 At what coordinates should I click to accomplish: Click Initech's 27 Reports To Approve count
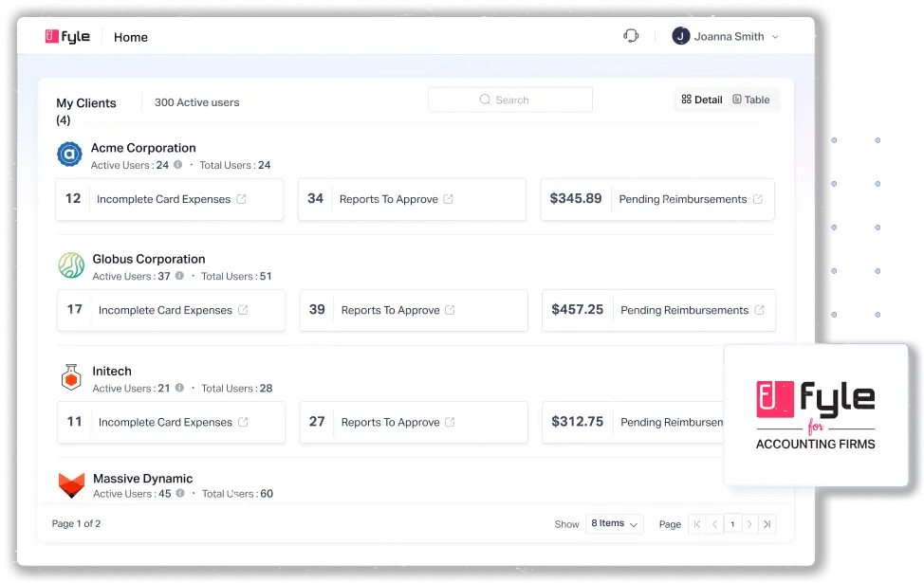[x=317, y=422]
